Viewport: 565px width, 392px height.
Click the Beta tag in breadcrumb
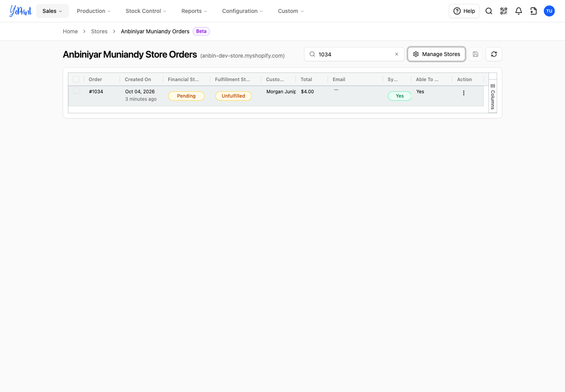click(x=201, y=31)
